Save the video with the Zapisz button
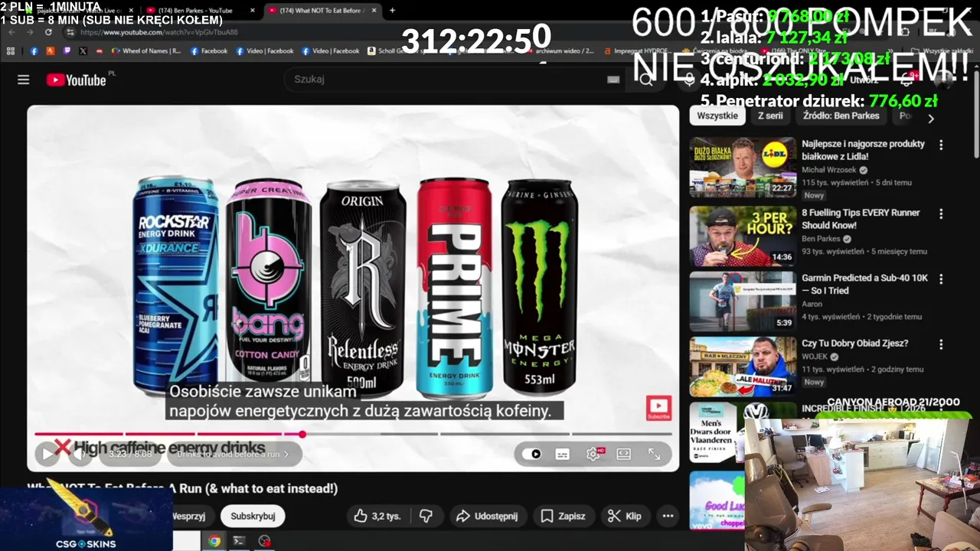Screen dimensions: 980x551 pyautogui.click(x=563, y=517)
